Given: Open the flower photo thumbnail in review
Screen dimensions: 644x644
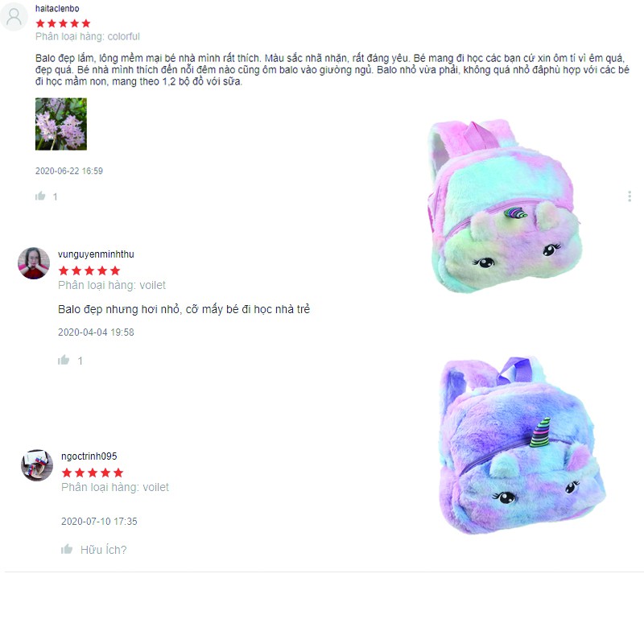Looking at the screenshot, I should (61, 124).
